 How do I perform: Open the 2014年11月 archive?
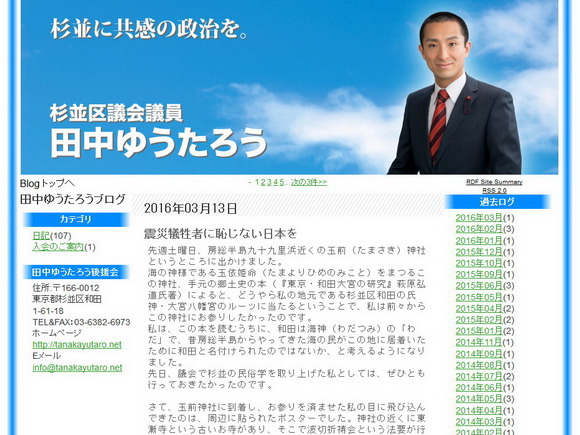(x=479, y=343)
